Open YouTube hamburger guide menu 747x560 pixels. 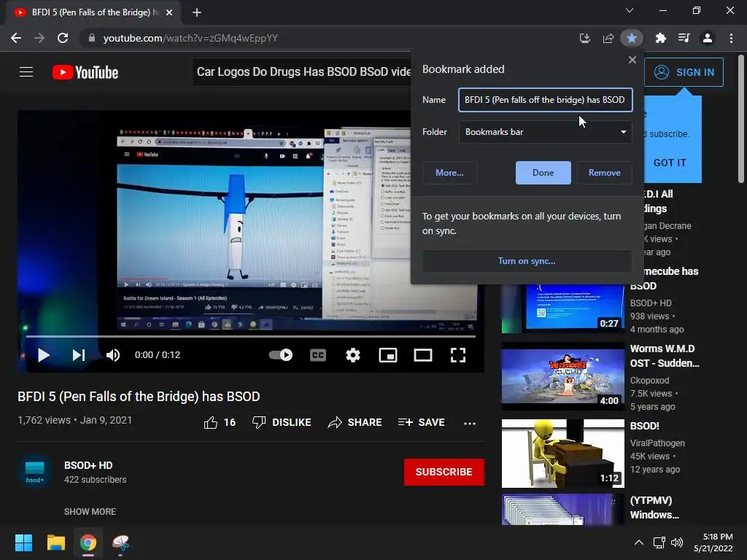tap(26, 72)
